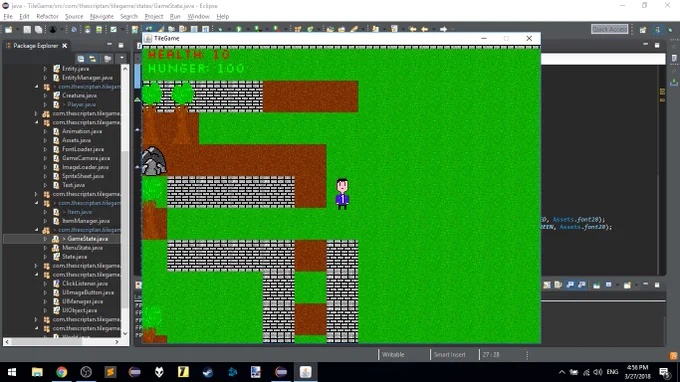Viewport: 680px width, 382px height.
Task: Expand Creature.java tree node arrow
Action: (46, 95)
